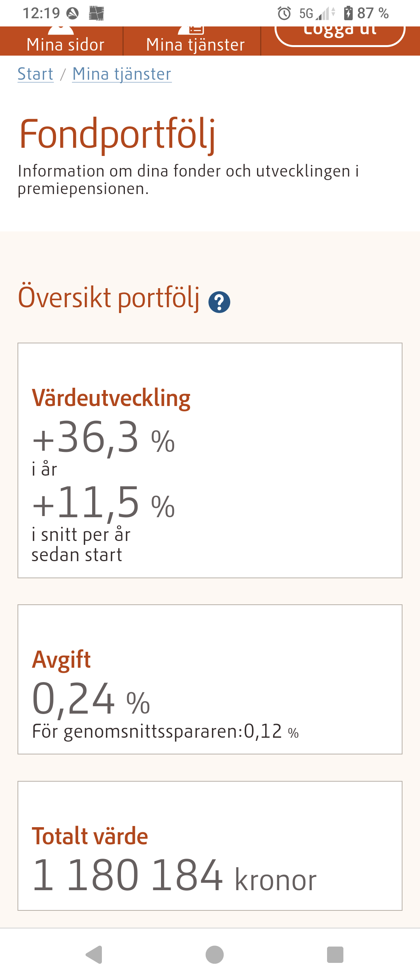Tap the 12:19 clock in status bar
420x980 pixels.
click(41, 13)
